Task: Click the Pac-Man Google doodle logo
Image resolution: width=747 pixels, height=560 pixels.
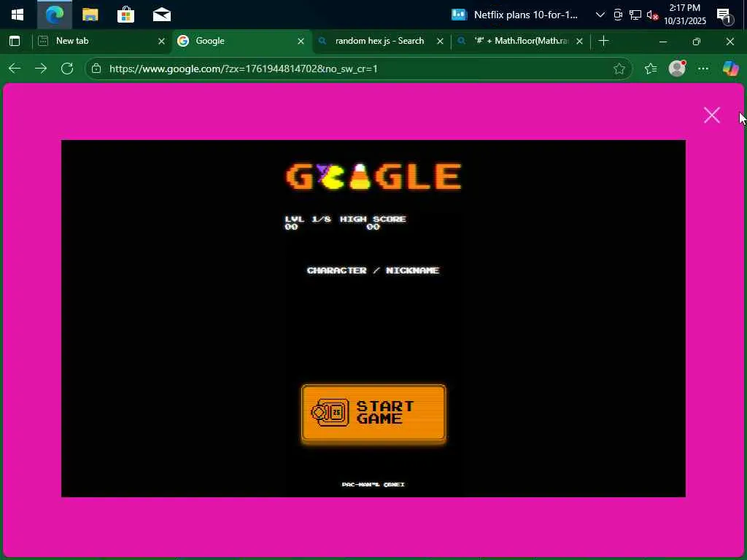Action: [373, 176]
